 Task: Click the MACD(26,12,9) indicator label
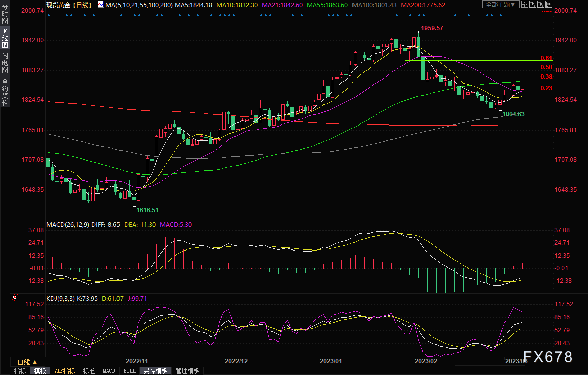(67, 224)
